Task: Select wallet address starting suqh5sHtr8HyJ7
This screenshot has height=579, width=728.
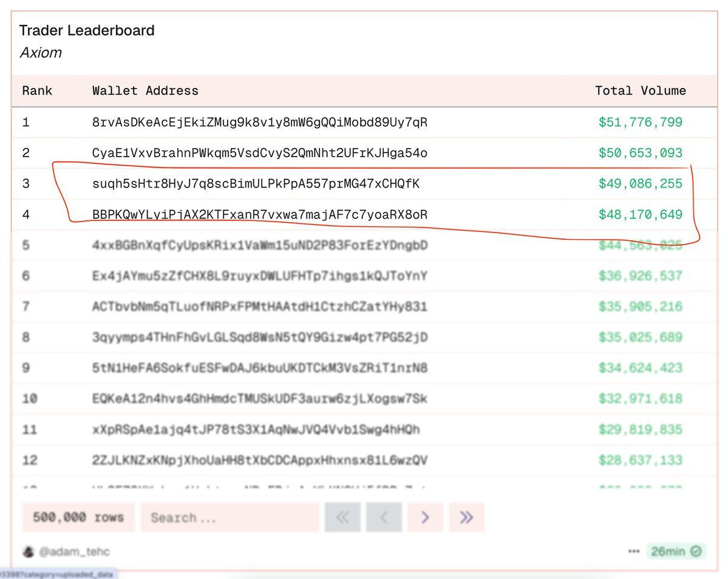Action: [256, 184]
